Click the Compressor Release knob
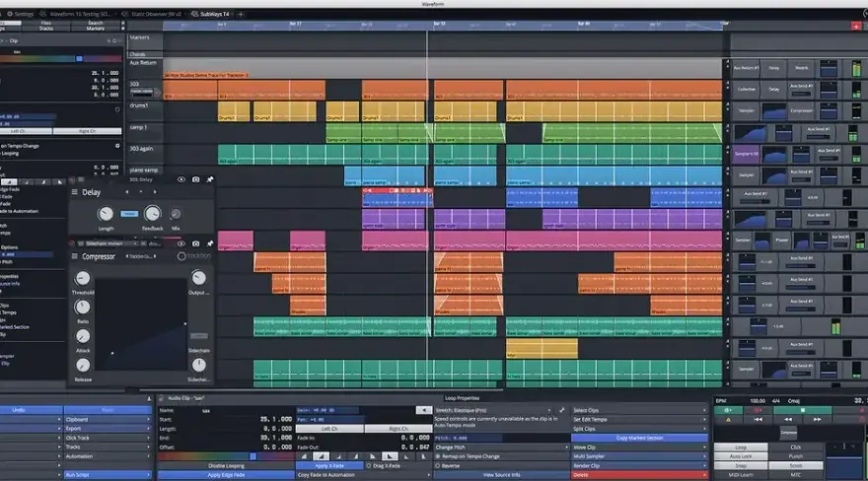Viewport: 868px width, 481px height. (83, 365)
